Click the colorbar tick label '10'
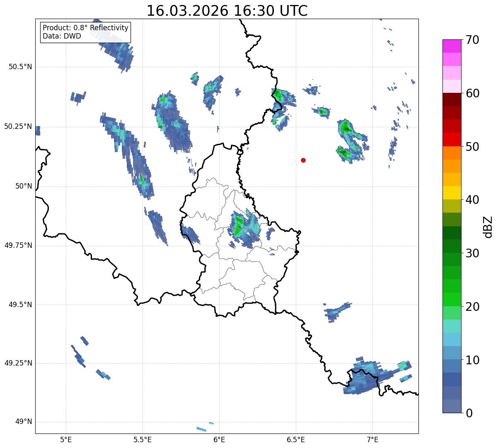The image size is (498, 448). pyautogui.click(x=473, y=360)
